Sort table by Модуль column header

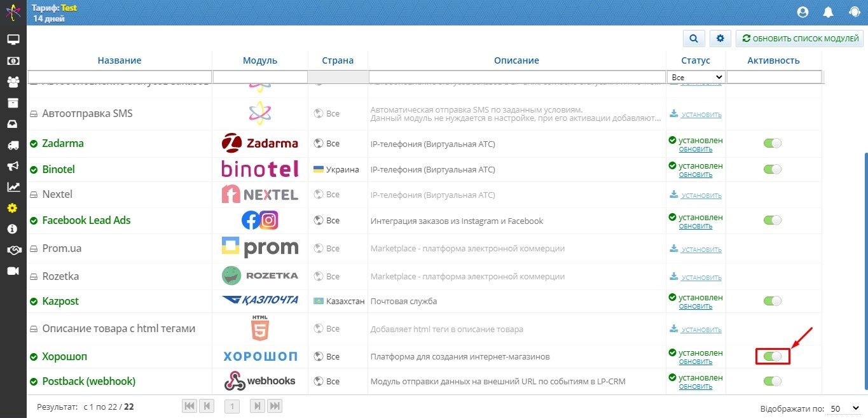click(x=260, y=60)
